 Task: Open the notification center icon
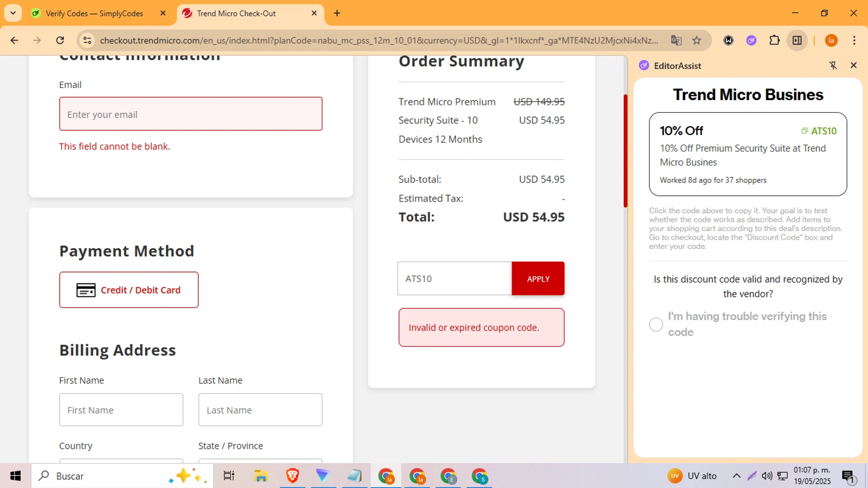point(849,476)
